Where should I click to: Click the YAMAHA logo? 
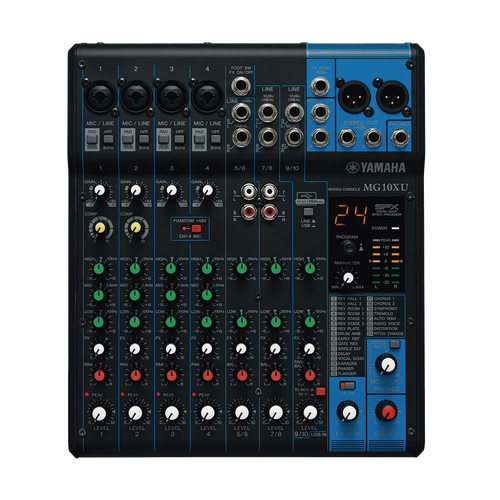pyautogui.click(x=376, y=167)
